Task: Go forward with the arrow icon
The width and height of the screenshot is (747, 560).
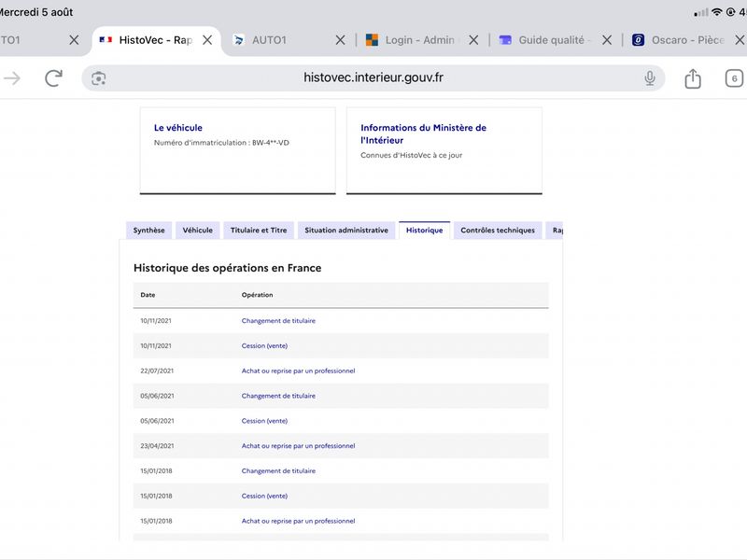Action: point(12,78)
